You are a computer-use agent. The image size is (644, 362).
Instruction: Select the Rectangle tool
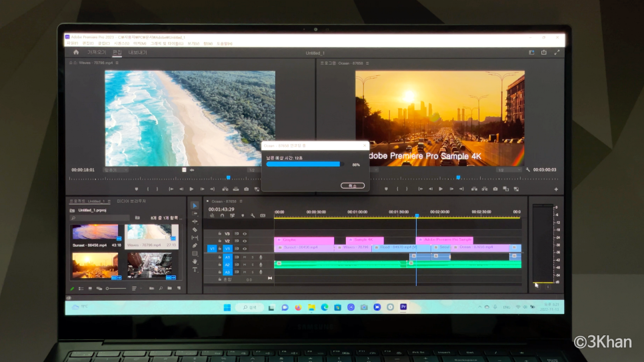coord(195,253)
